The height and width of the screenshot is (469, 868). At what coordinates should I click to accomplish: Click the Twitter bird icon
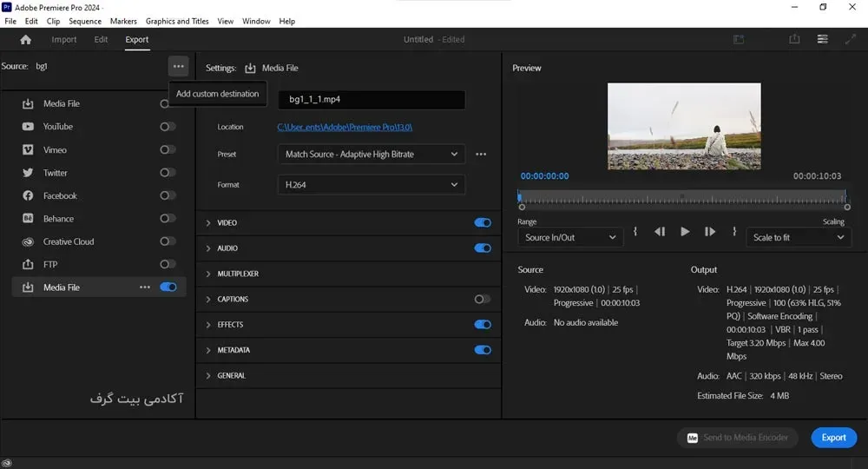[28, 172]
